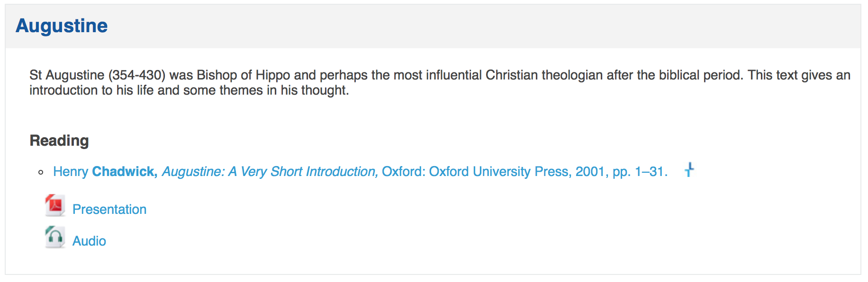Click the hollow bullet before the Chadwick reading
Viewport: 868px width, 282px height.
coord(41,172)
